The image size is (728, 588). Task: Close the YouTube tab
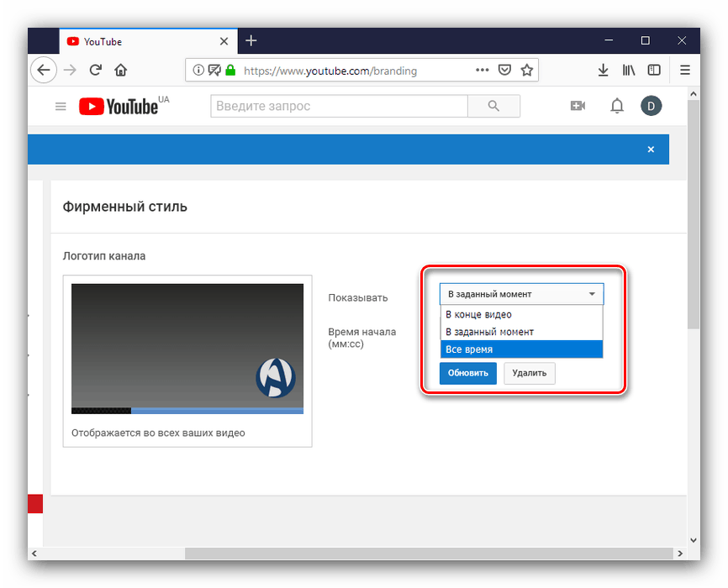[224, 41]
